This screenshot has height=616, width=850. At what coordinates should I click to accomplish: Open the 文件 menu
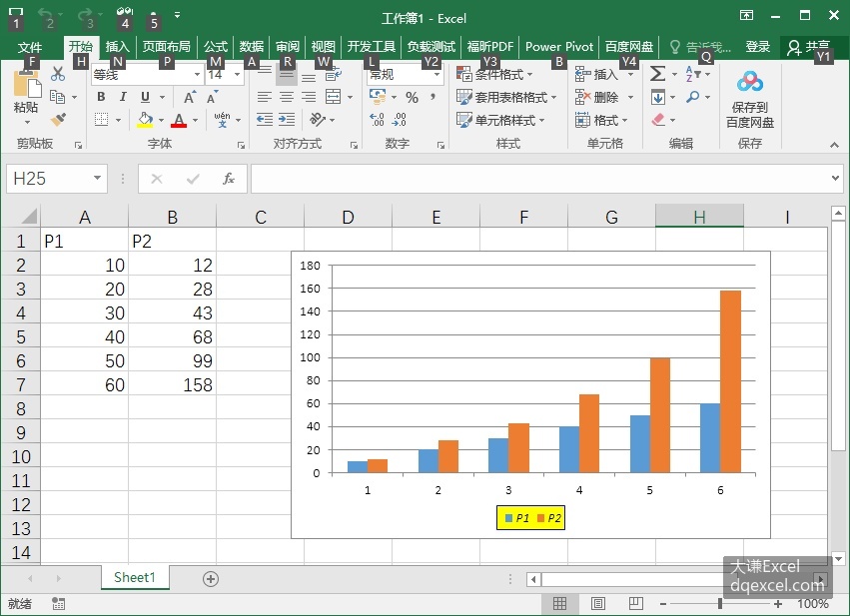(30, 47)
